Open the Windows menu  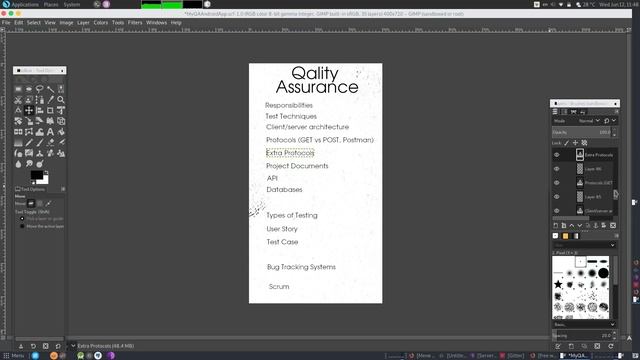pos(156,22)
